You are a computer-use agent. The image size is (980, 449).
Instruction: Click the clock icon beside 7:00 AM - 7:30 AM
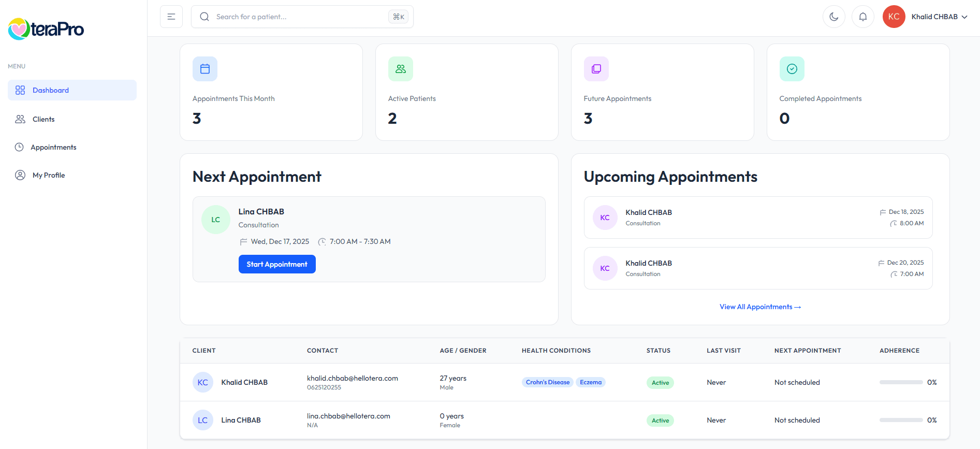pyautogui.click(x=322, y=242)
